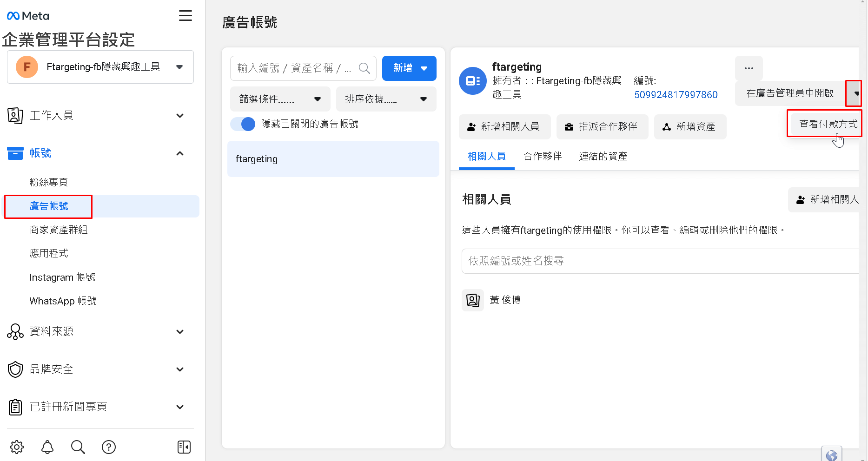Expand the 資料來源 section
This screenshot has height=461, width=868.
pos(180,332)
